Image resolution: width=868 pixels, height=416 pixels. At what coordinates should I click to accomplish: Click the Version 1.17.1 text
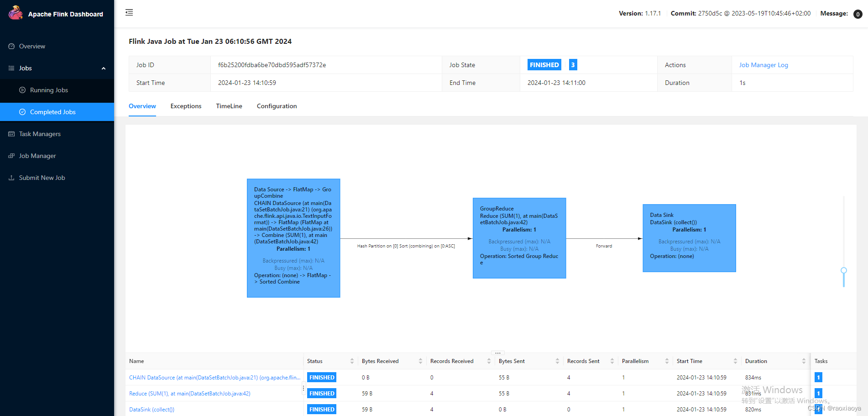point(640,13)
